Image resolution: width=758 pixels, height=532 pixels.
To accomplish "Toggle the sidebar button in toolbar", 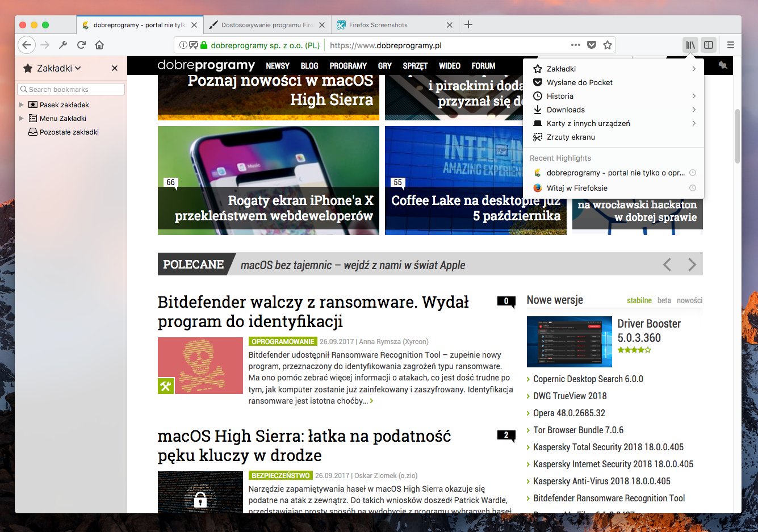I will 709,45.
